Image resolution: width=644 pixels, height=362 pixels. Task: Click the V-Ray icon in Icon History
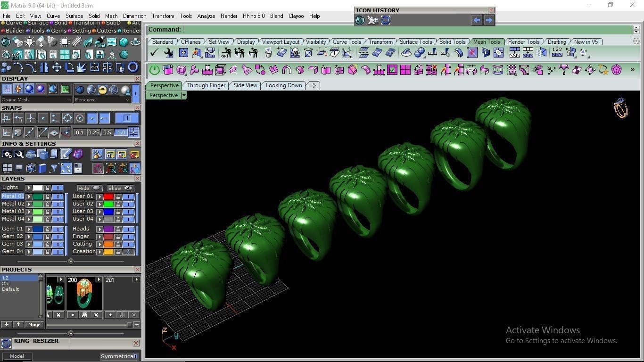click(360, 20)
